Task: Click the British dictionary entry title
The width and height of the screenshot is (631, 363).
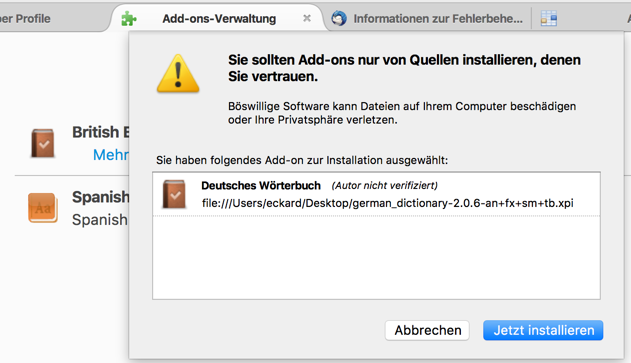Action: click(101, 132)
